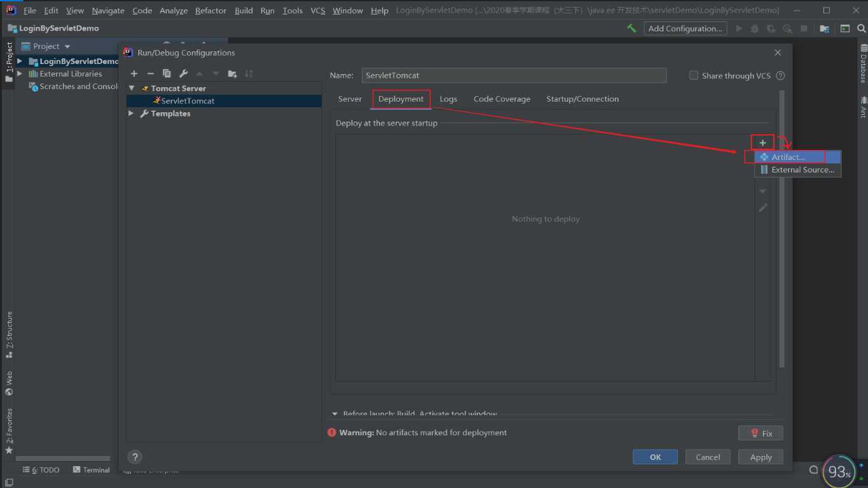Viewport: 868px width, 488px height.
Task: Enable Share through VCS checkbox
Action: [x=694, y=75]
